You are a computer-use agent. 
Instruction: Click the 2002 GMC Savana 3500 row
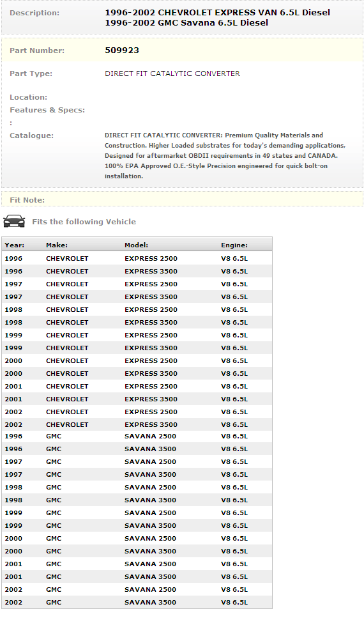[137, 602]
